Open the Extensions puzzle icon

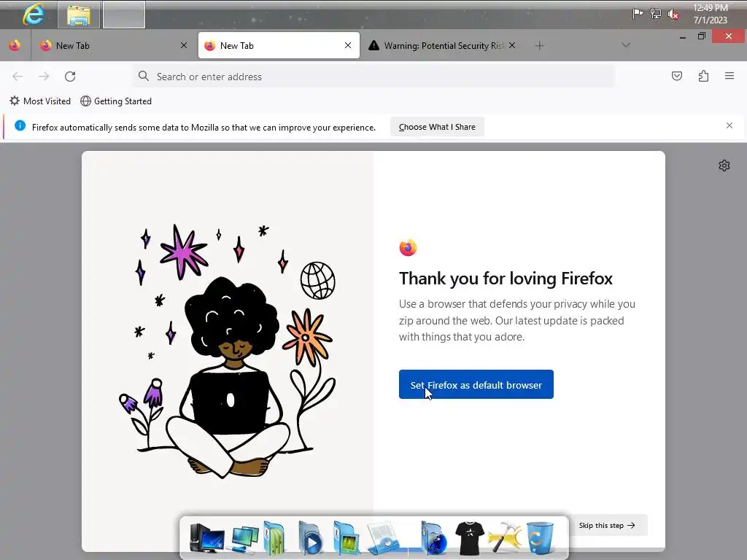pos(703,76)
